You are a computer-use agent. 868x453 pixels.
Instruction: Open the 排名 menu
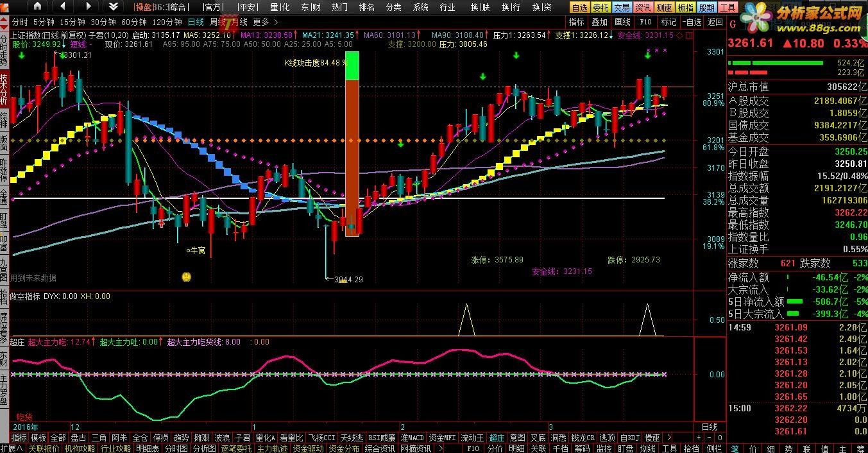(x=367, y=7)
